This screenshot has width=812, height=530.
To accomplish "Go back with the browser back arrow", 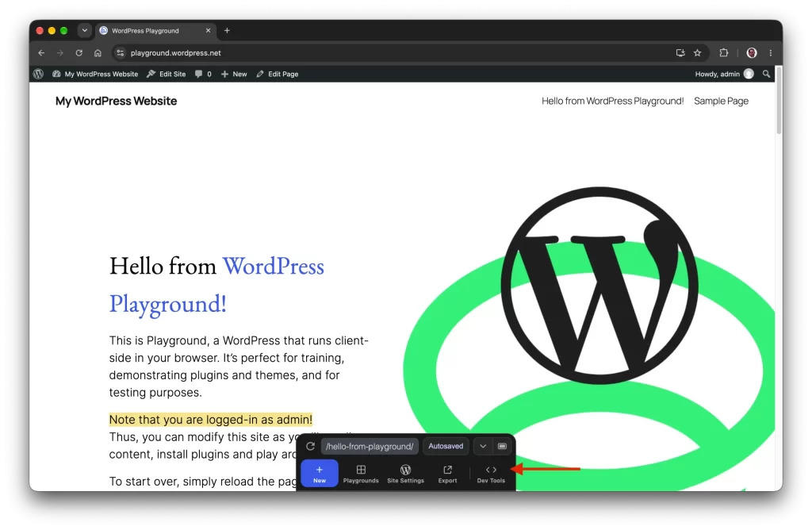I will tap(41, 53).
